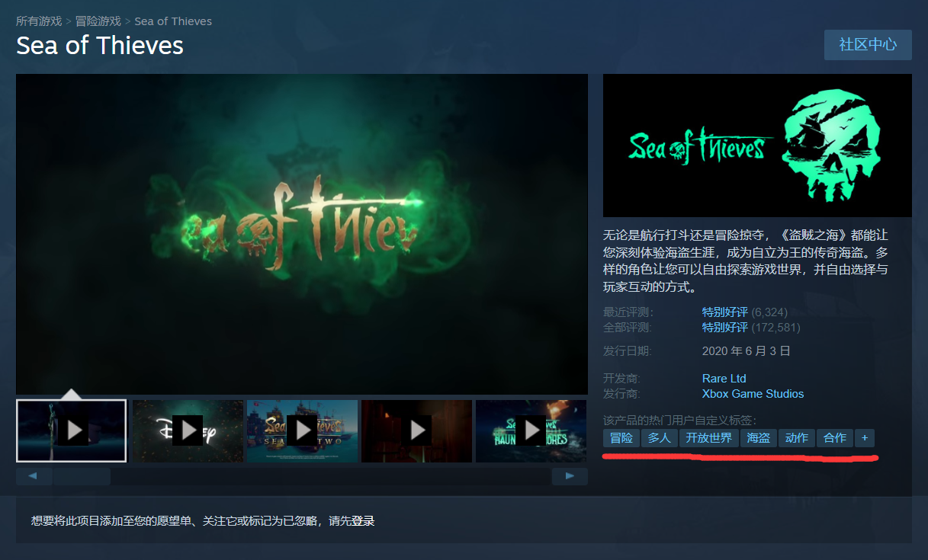The width and height of the screenshot is (928, 560).
Task: Click the 发行日期 label
Action: pos(628,351)
